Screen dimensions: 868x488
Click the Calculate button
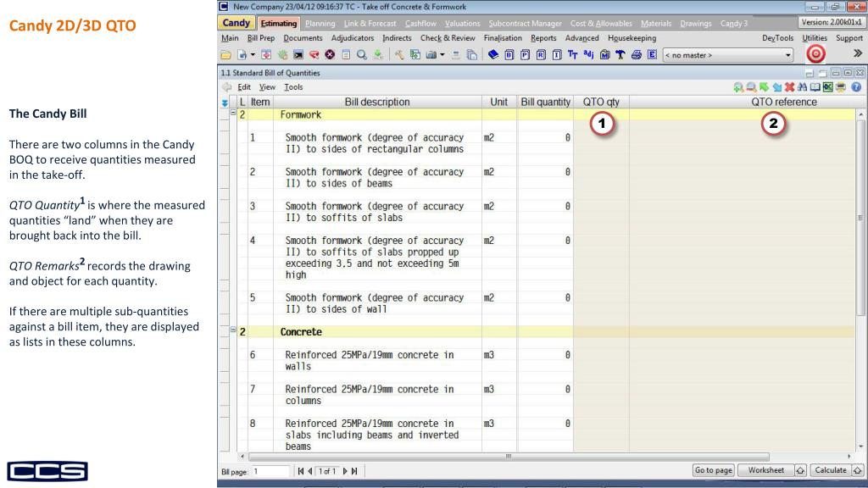(x=831, y=470)
